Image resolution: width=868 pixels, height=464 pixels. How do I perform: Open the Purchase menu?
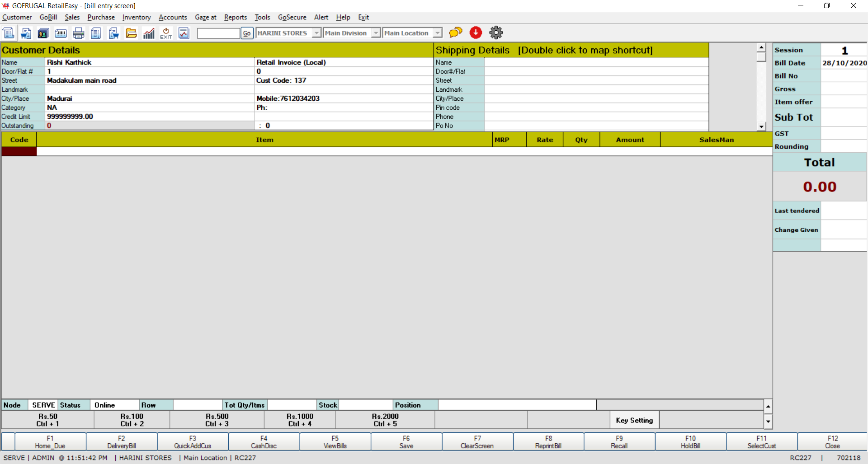coord(101,17)
